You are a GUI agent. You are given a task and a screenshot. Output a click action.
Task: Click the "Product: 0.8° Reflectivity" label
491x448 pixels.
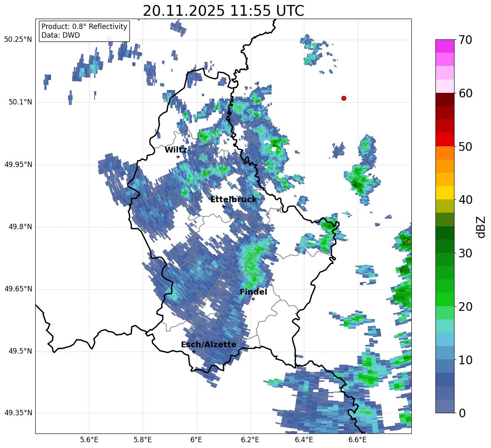pyautogui.click(x=84, y=27)
